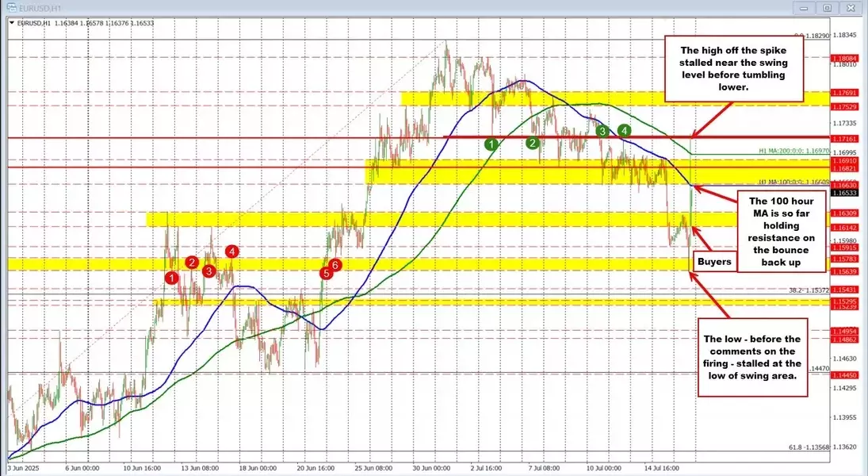
Task: Click the '10 Jun 16:00' time axis label
Action: click(140, 468)
